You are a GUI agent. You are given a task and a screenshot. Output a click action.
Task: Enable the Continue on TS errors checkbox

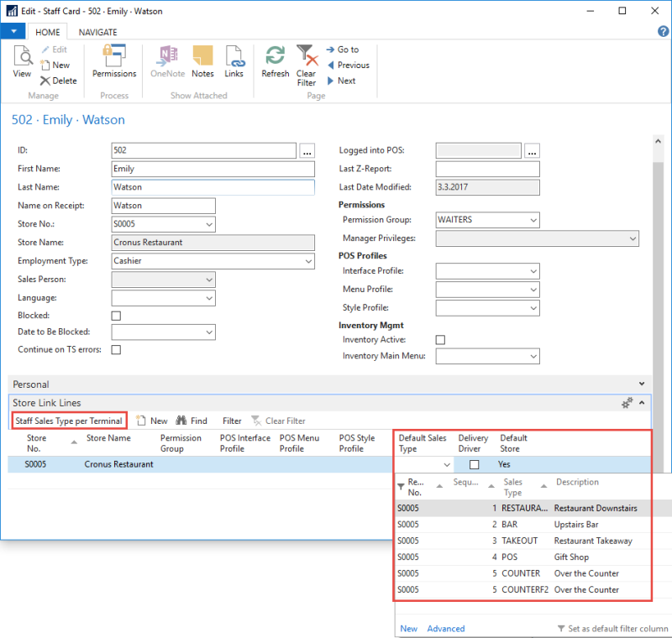[116, 349]
